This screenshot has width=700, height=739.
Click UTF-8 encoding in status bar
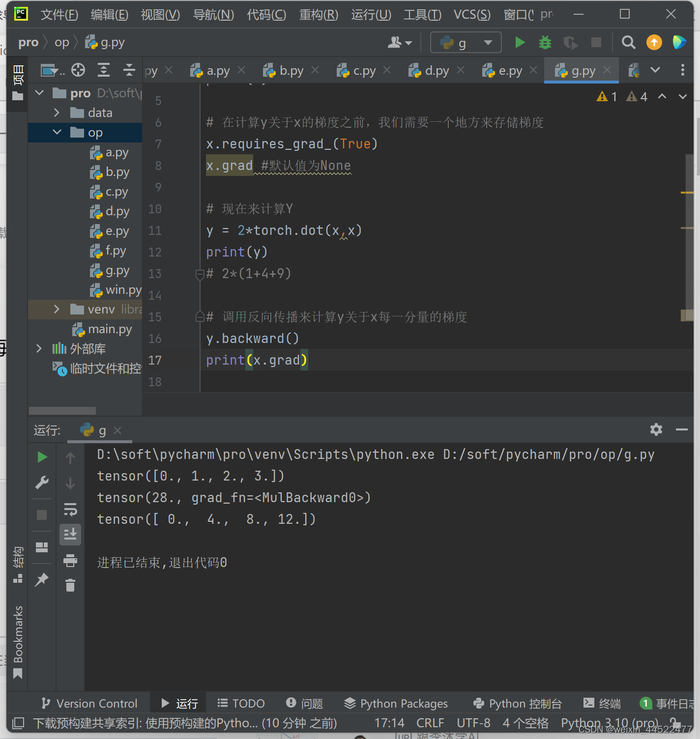473,723
